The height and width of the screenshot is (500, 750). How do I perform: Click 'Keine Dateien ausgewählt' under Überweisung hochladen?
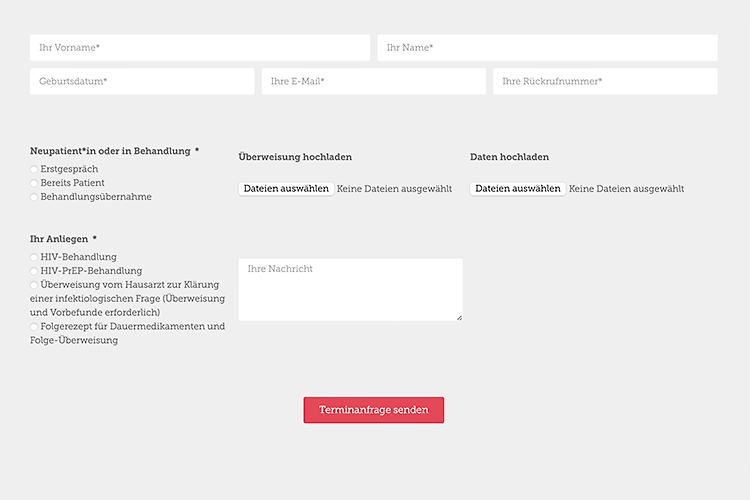(394, 189)
